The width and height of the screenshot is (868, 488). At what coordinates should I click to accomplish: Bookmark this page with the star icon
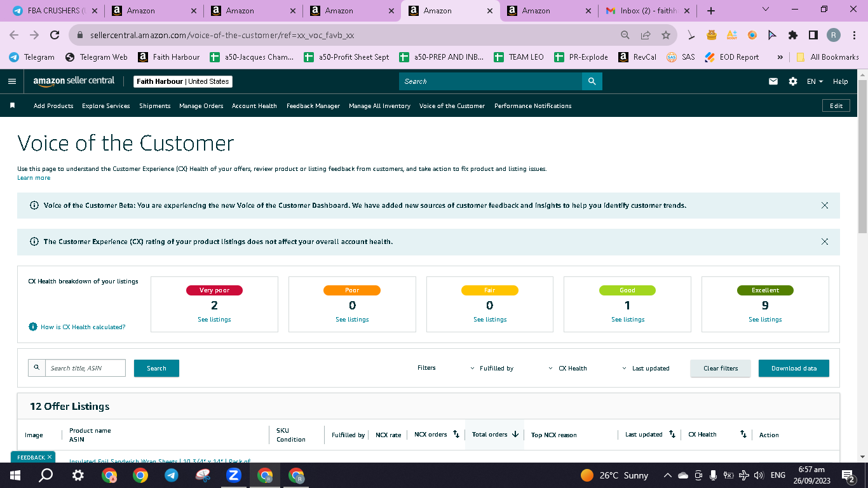pyautogui.click(x=666, y=36)
